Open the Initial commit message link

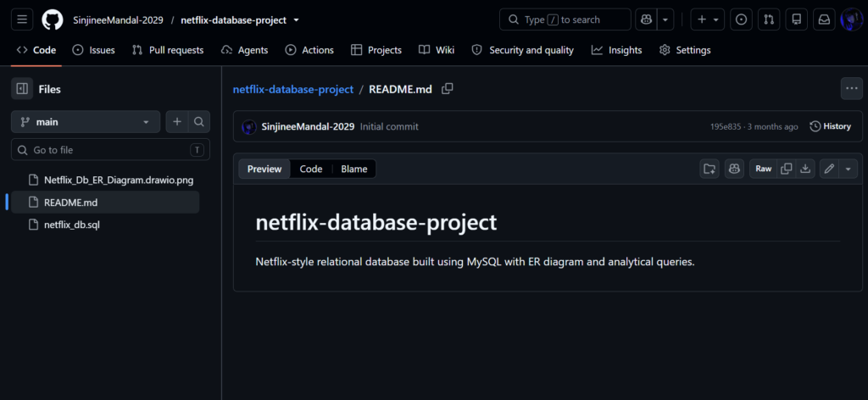[389, 126]
